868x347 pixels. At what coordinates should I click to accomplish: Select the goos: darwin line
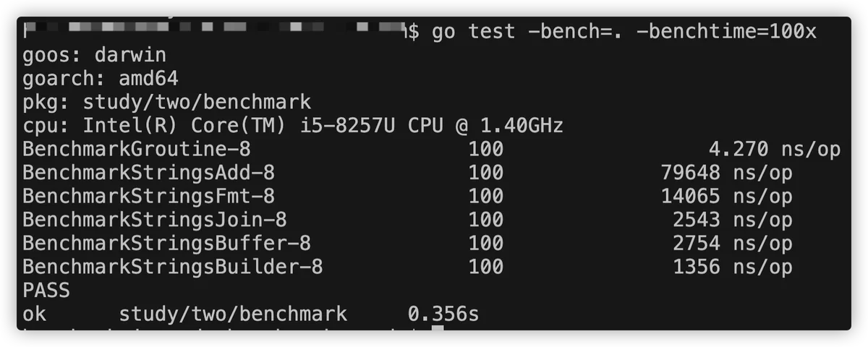[x=94, y=54]
